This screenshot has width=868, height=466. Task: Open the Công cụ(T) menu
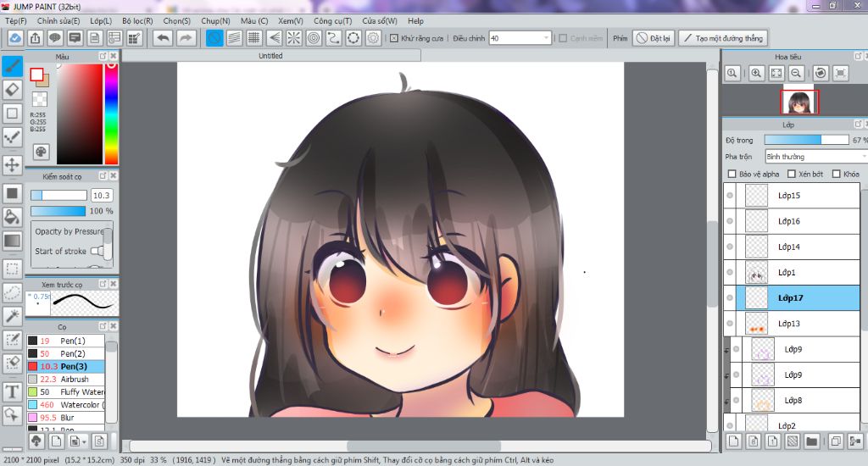[x=332, y=21]
